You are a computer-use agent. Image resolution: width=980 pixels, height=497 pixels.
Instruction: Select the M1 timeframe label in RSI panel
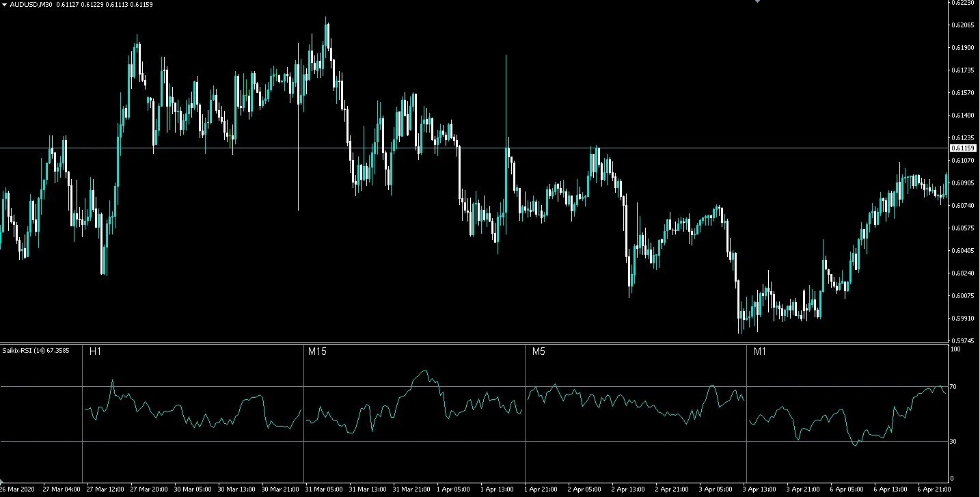[x=761, y=351]
